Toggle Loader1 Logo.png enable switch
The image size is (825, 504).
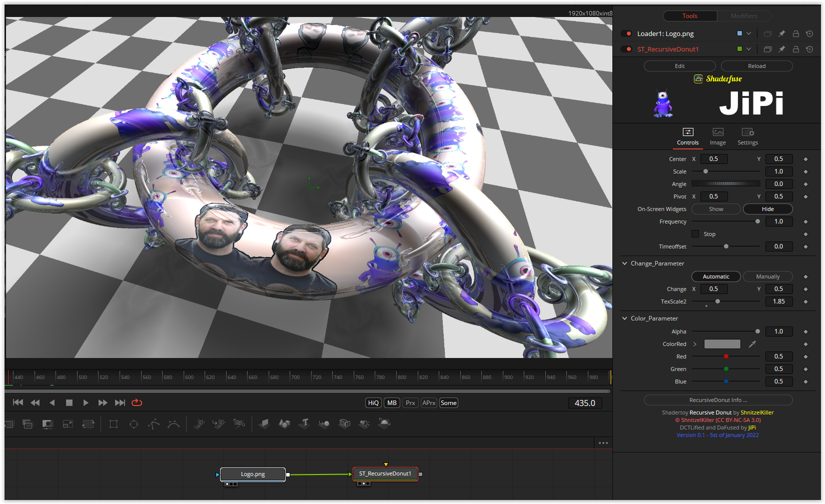(x=626, y=33)
